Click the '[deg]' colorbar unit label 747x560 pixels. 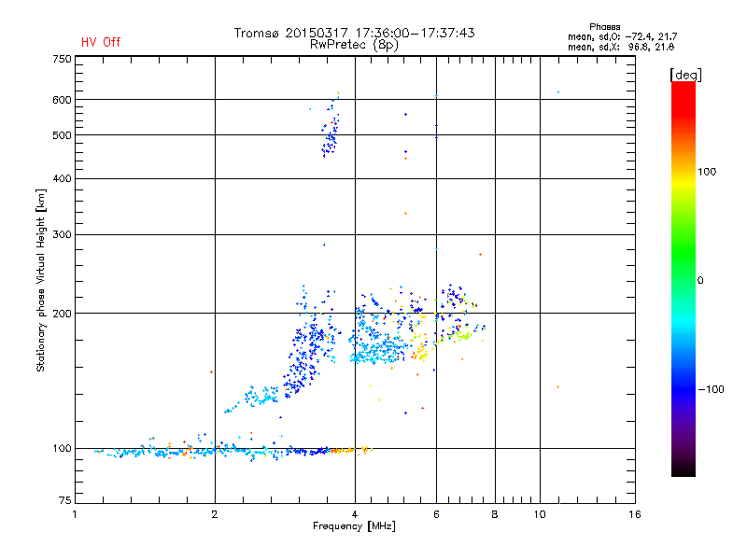(685, 75)
